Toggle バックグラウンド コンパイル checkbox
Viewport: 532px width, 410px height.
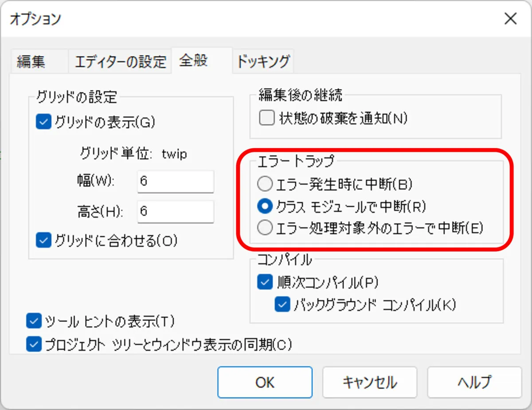[x=282, y=305]
